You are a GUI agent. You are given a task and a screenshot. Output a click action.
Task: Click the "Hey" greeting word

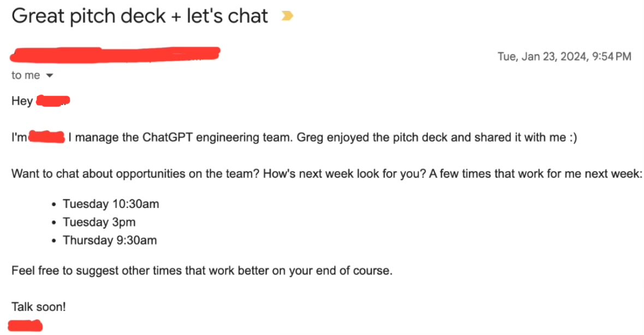(22, 101)
